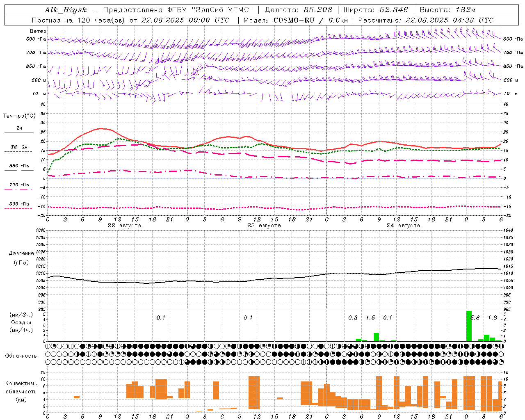Click the Долгота: 85.203 value

point(299,10)
